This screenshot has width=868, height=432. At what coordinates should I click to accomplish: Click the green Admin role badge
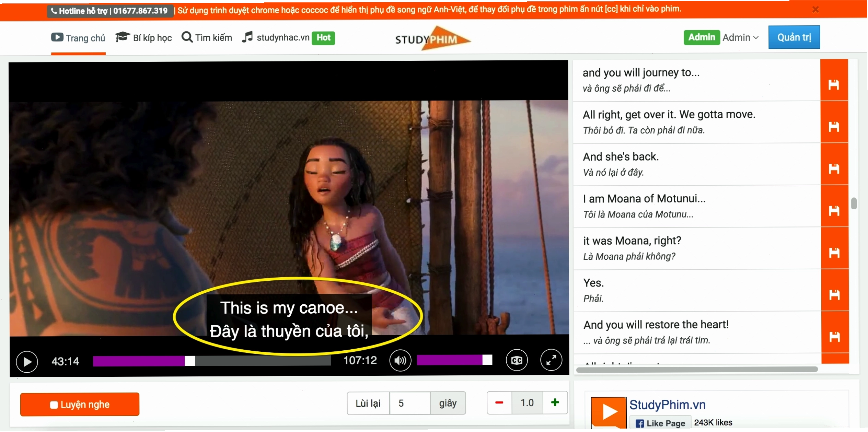(x=702, y=37)
